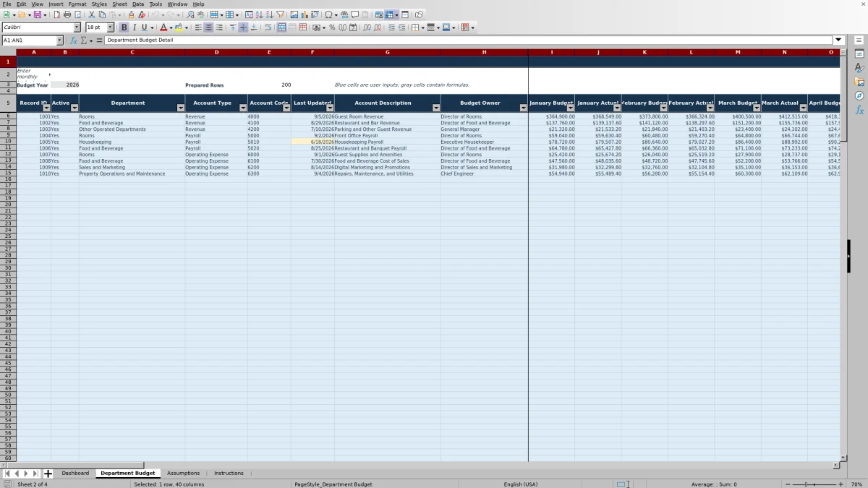Toggle the AutoFilter funnel icon
This screenshot has width=868, height=488.
tap(280, 14)
